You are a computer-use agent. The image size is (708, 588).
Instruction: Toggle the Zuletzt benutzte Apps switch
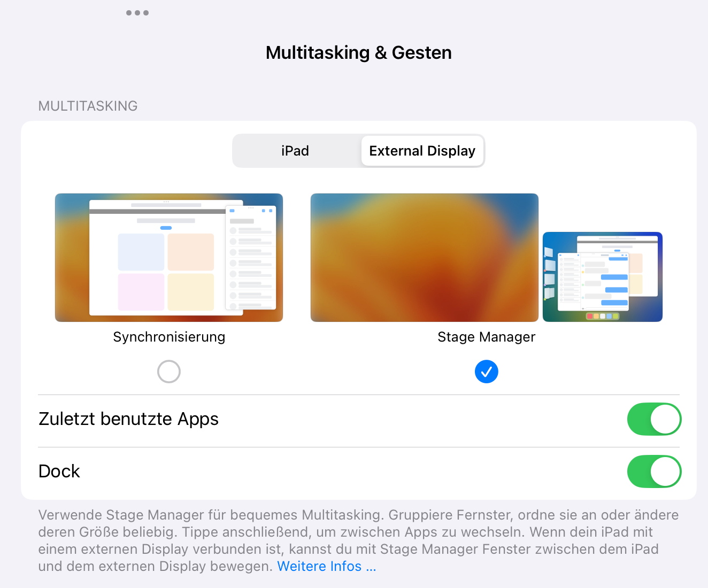coord(654,419)
